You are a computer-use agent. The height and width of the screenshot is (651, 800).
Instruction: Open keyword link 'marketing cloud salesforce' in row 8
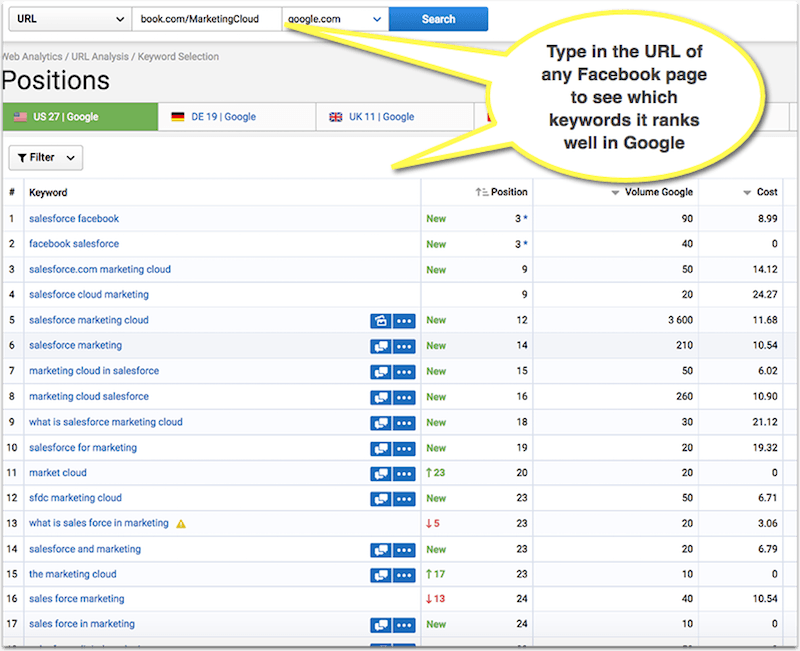click(89, 396)
